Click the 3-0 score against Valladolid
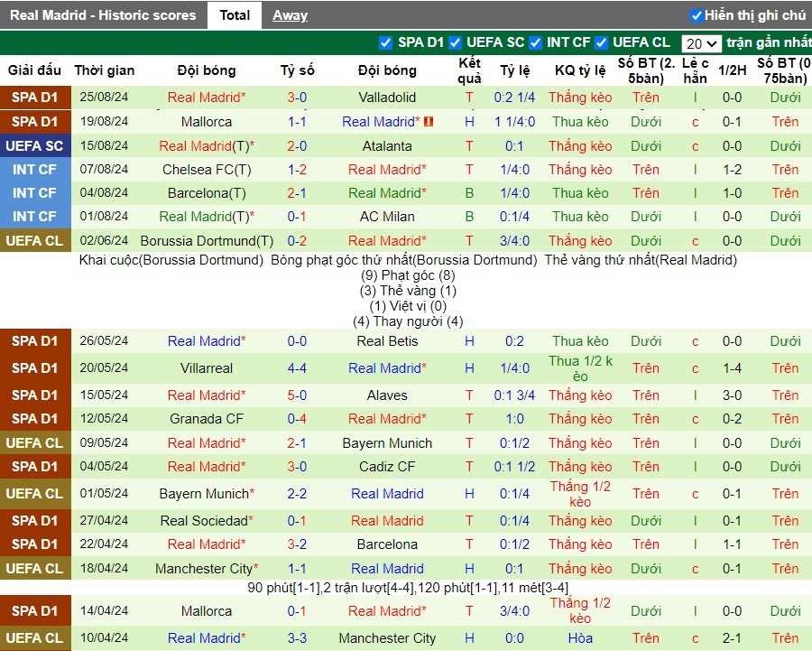The width and height of the screenshot is (812, 651). tap(297, 98)
